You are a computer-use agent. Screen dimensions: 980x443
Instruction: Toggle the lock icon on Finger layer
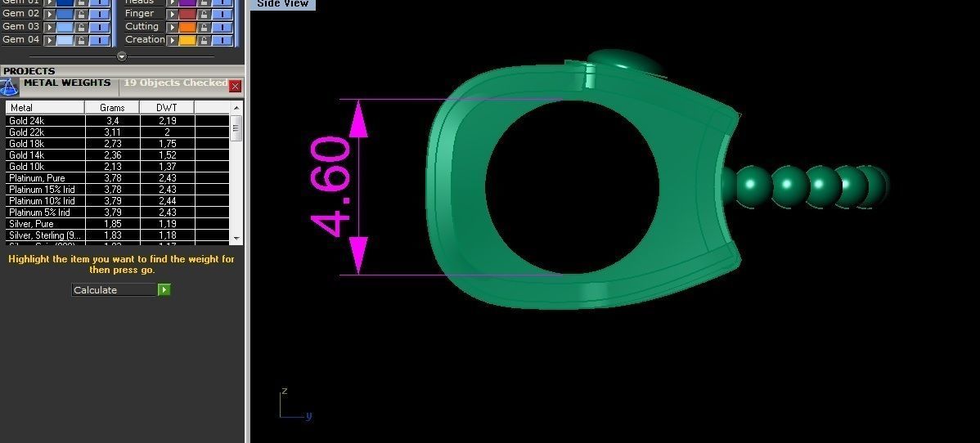[x=204, y=14]
